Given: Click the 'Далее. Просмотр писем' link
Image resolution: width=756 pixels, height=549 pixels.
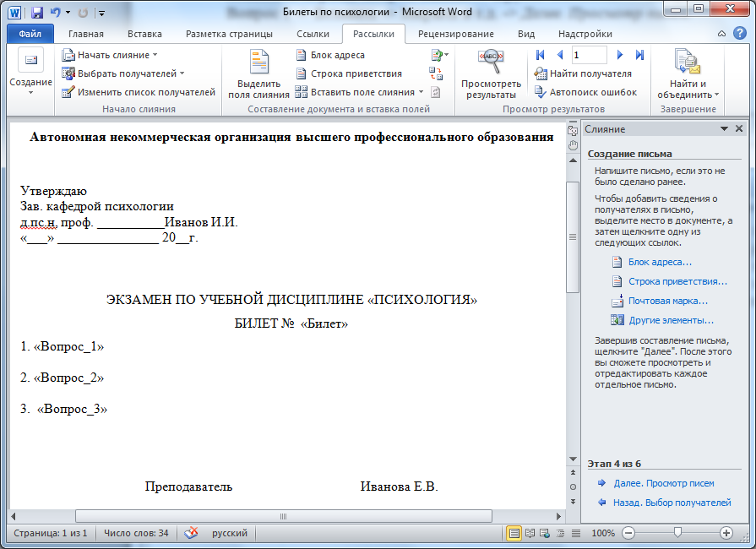Looking at the screenshot, I should click(x=663, y=483).
